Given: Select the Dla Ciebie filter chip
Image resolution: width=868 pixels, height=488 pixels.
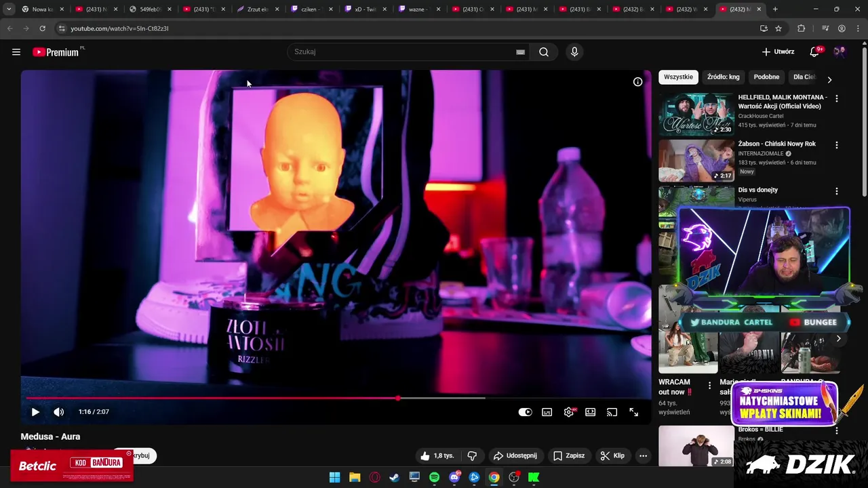Looking at the screenshot, I should pos(804,77).
